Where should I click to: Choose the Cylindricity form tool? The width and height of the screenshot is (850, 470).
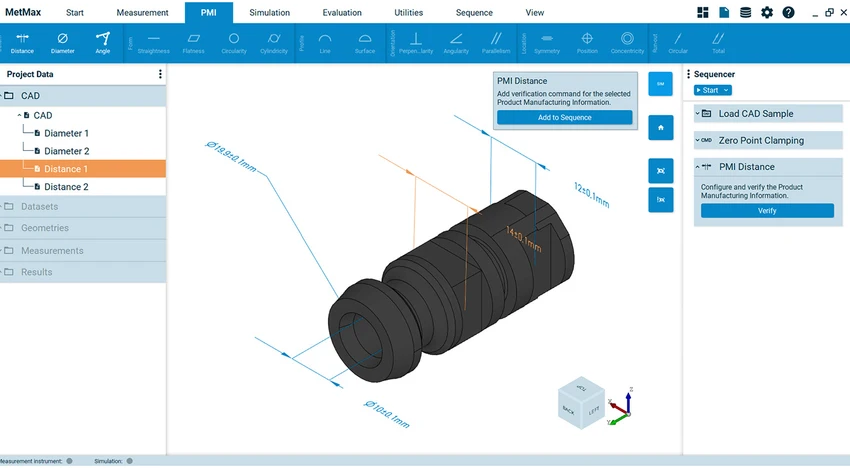coord(274,43)
